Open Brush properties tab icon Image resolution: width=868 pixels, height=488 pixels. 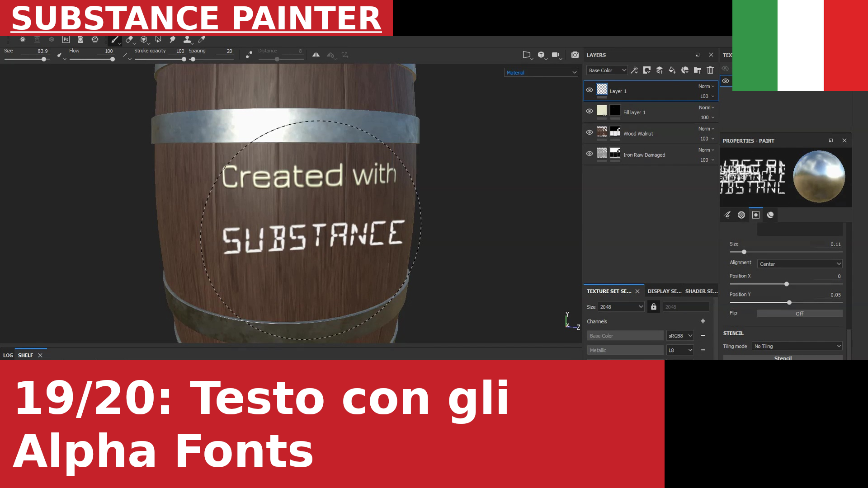[x=727, y=215]
